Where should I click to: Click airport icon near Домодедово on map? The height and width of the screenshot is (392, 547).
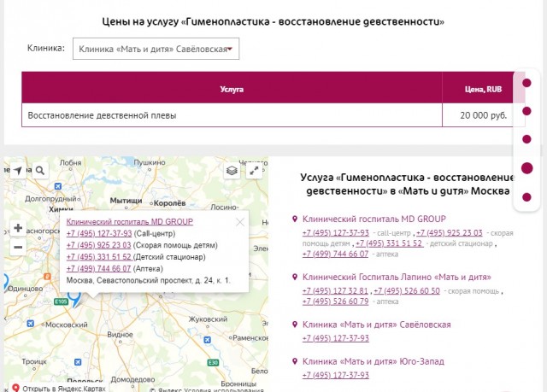point(78,362)
